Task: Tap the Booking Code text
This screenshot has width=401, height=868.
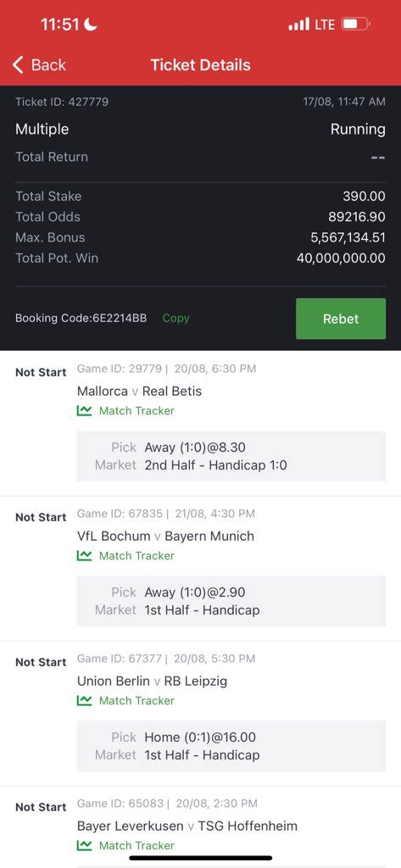Action: click(81, 319)
